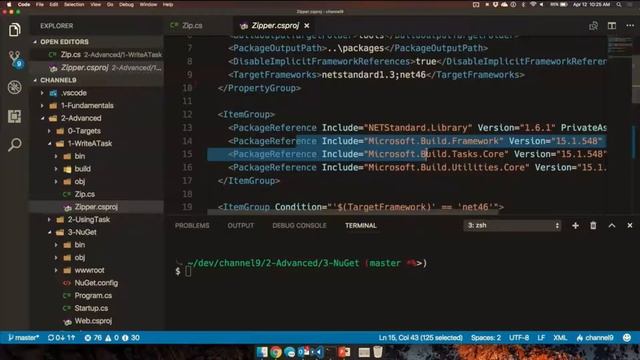Open Trash in the dock
This screenshot has width=640, height=360.
pos(378,352)
